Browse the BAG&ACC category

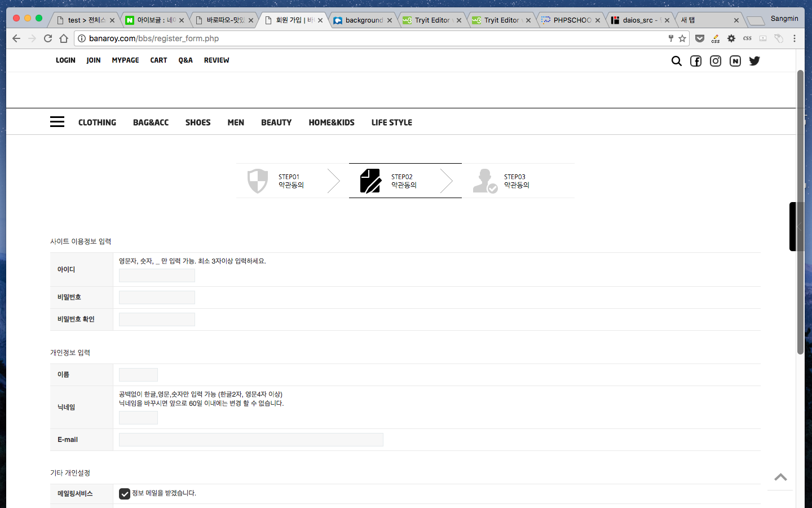point(151,122)
